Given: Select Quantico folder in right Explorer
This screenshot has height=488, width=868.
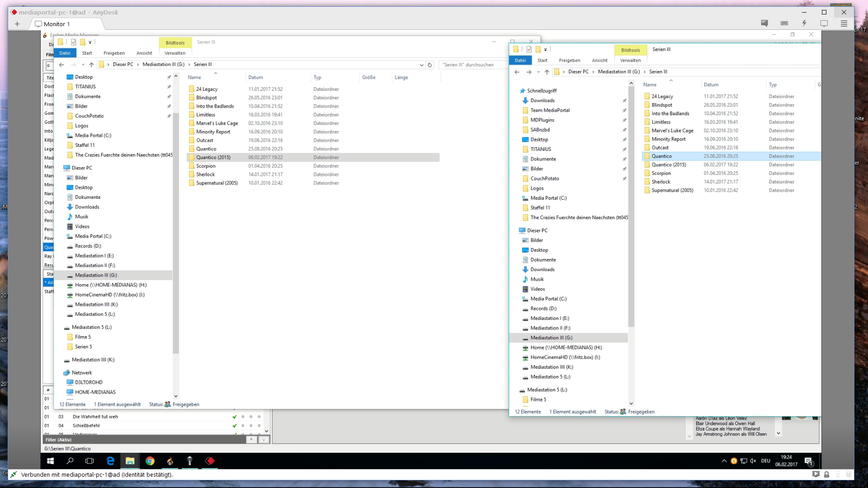Looking at the screenshot, I should click(731, 156).
